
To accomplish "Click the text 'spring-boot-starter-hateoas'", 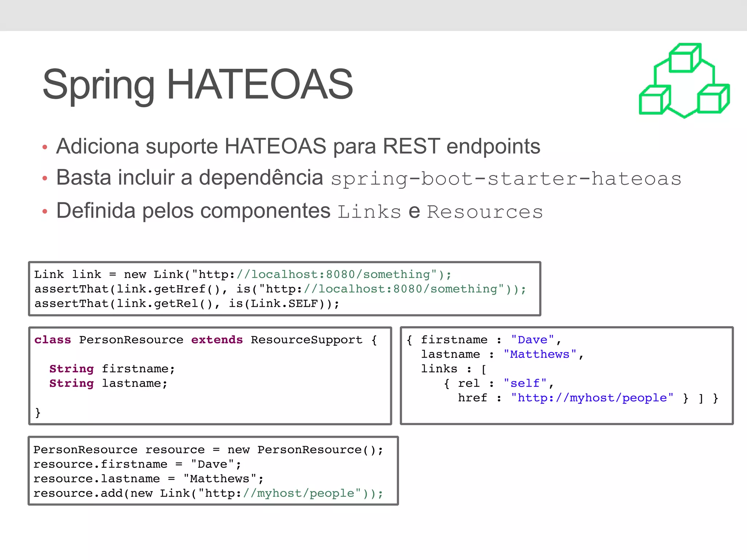I will [506, 179].
